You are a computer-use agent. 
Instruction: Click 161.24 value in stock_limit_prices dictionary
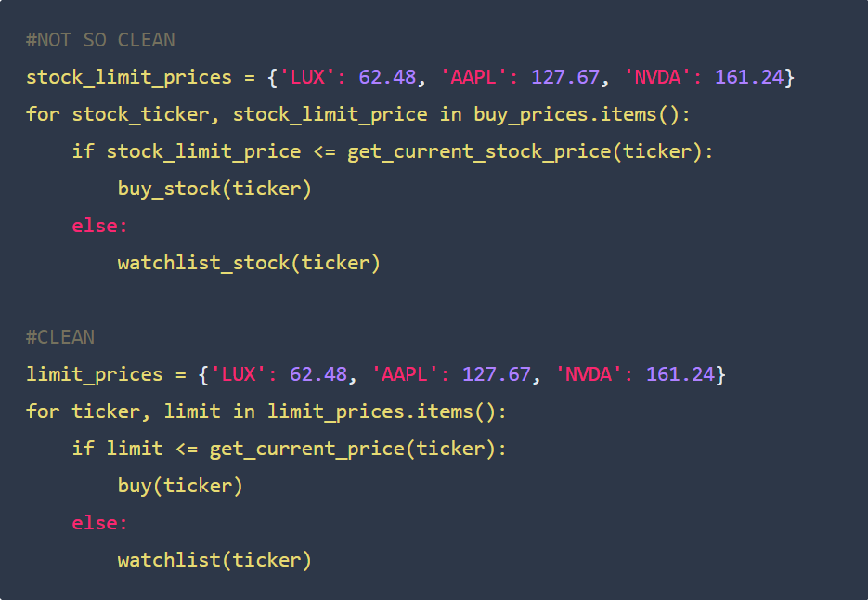749,77
